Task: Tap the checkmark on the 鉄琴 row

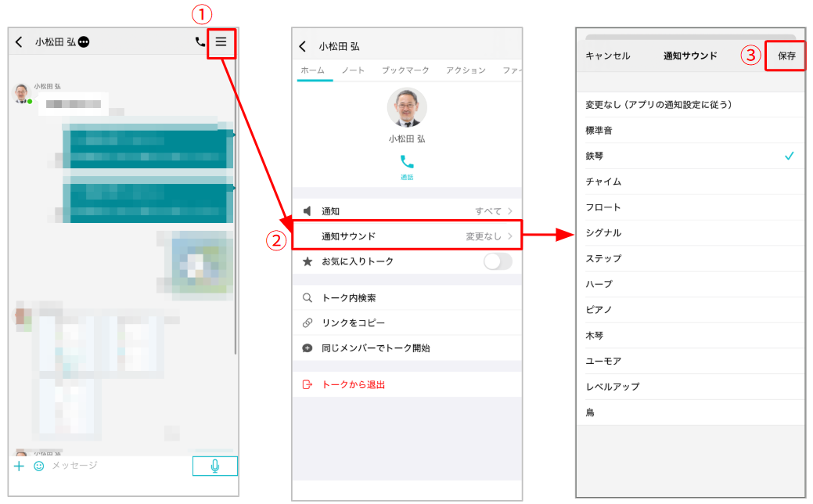Action: tap(790, 156)
